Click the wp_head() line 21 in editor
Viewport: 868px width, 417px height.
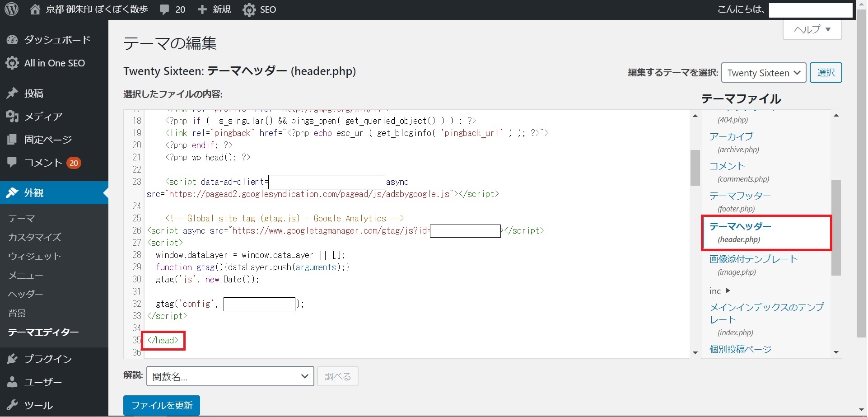click(x=208, y=157)
